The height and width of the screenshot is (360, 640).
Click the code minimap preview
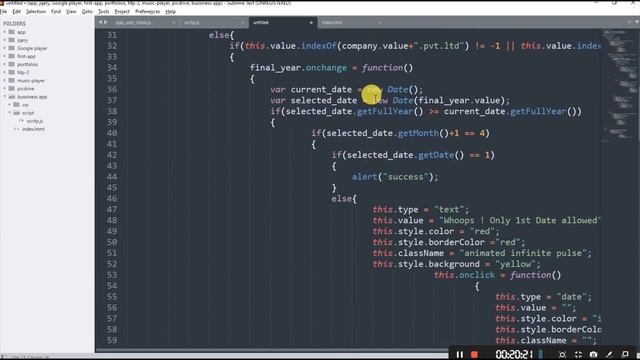point(620,86)
